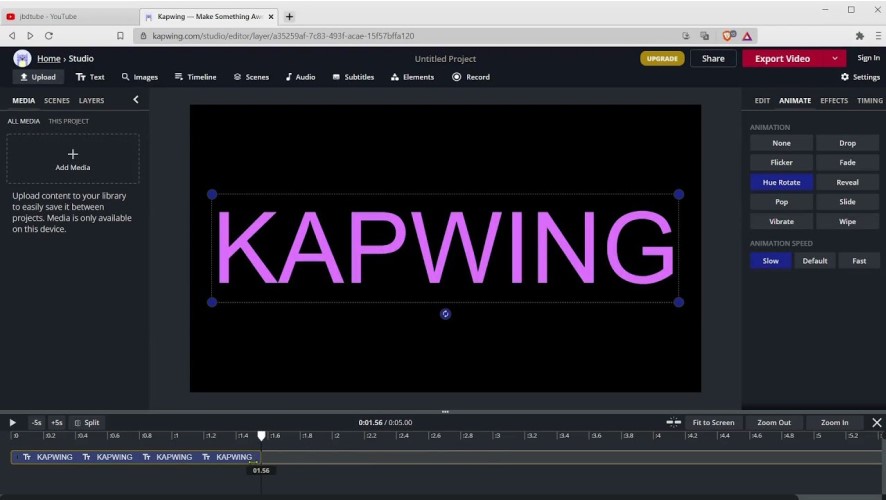Select Reveal animation
The height and width of the screenshot is (500, 886).
pyautogui.click(x=847, y=182)
